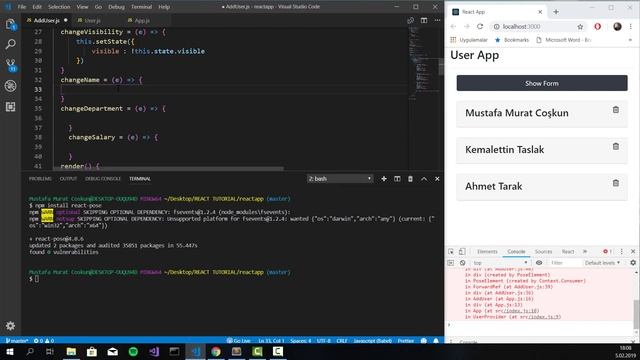Screen dimensions: 640x360
Task: Click Go Live in the status bar
Action: [x=238, y=341]
